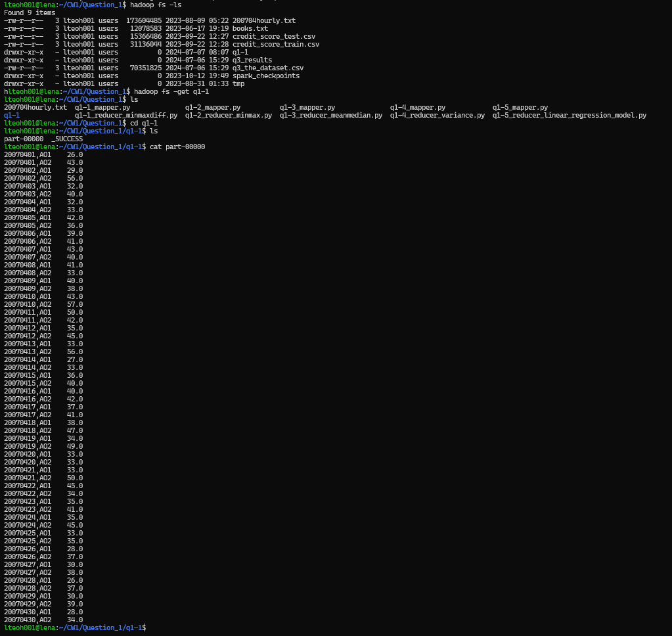Select q1-5_mapper.py file name
The height and width of the screenshot is (636, 672).
pyautogui.click(x=520, y=108)
